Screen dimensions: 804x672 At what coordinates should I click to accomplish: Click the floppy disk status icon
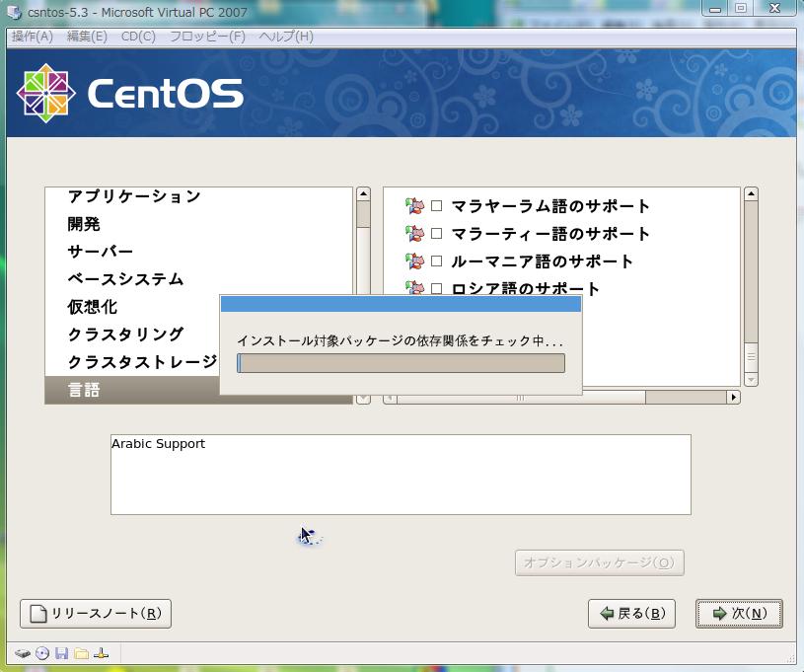click(x=61, y=653)
